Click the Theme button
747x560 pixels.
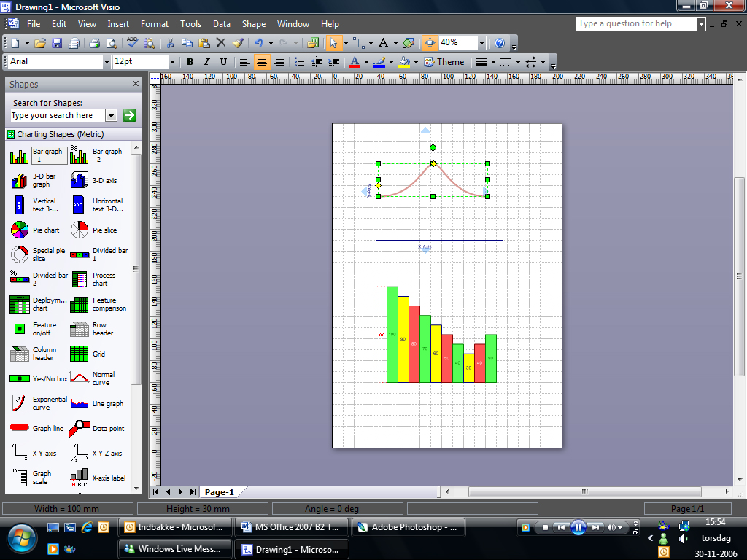point(444,62)
